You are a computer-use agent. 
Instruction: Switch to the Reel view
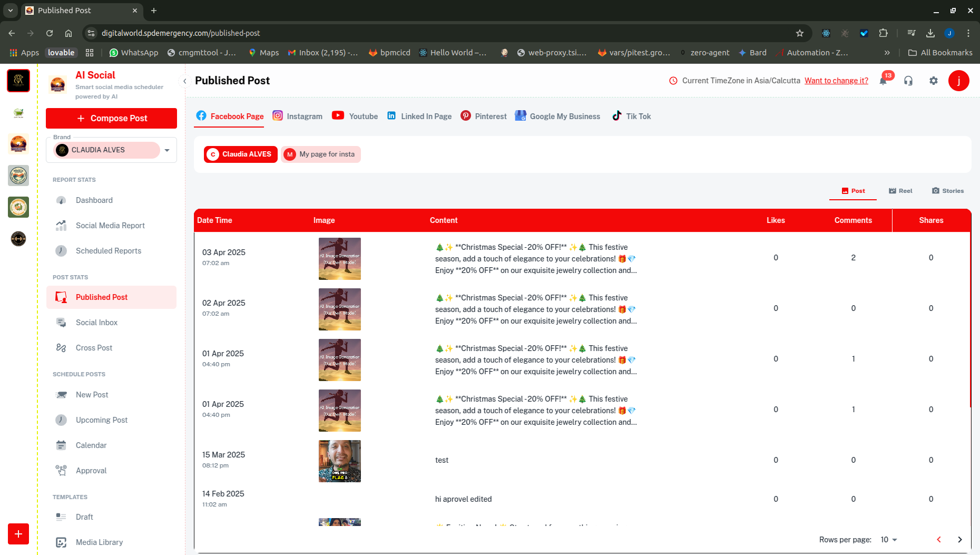click(900, 191)
